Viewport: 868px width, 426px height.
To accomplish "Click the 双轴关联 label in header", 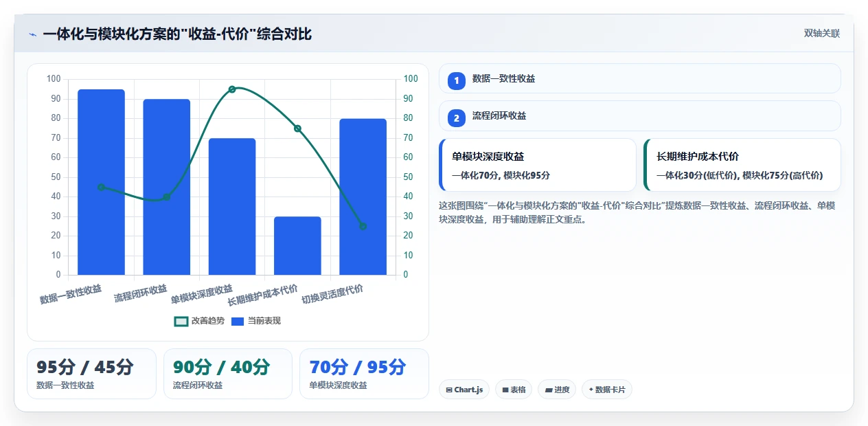I will [822, 34].
